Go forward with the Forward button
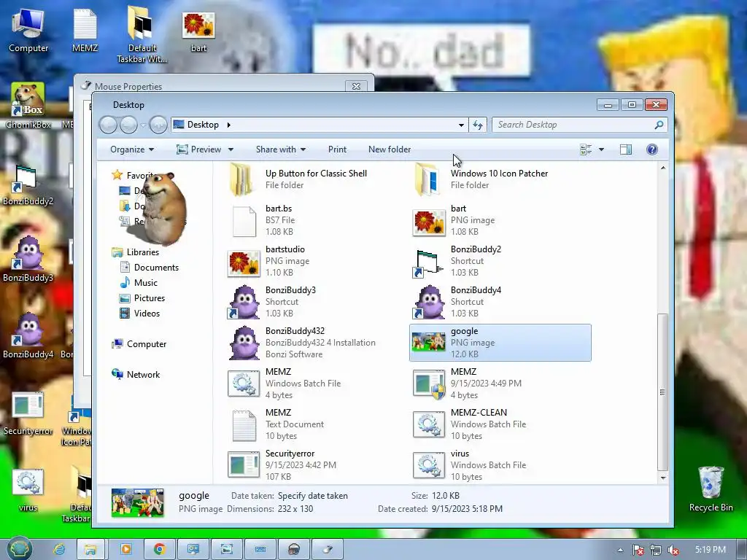Image resolution: width=747 pixels, height=560 pixels. [x=128, y=125]
